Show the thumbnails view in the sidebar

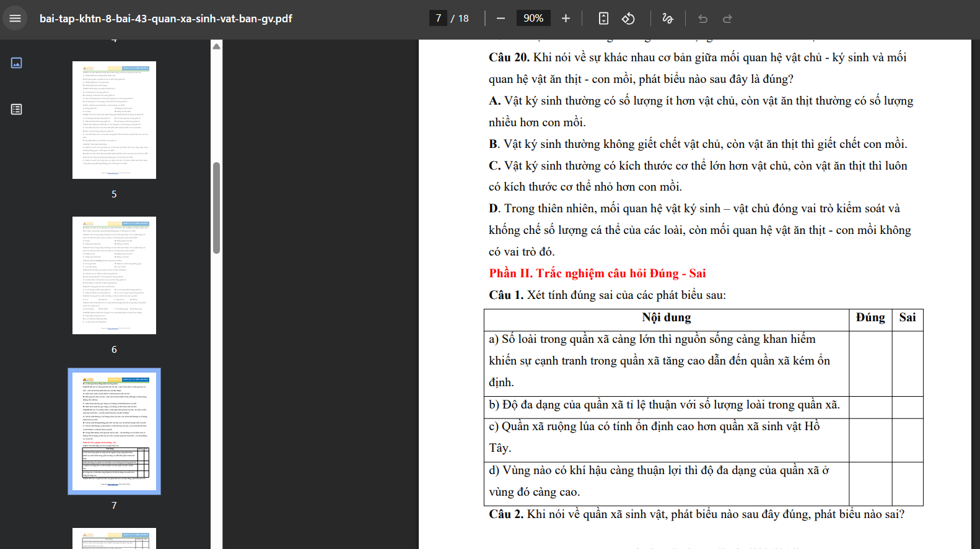coord(16,63)
